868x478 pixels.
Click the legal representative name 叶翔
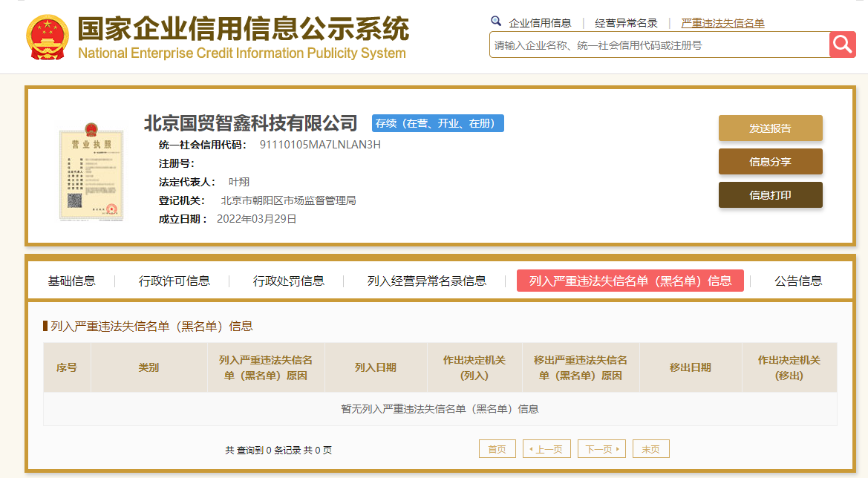[239, 182]
